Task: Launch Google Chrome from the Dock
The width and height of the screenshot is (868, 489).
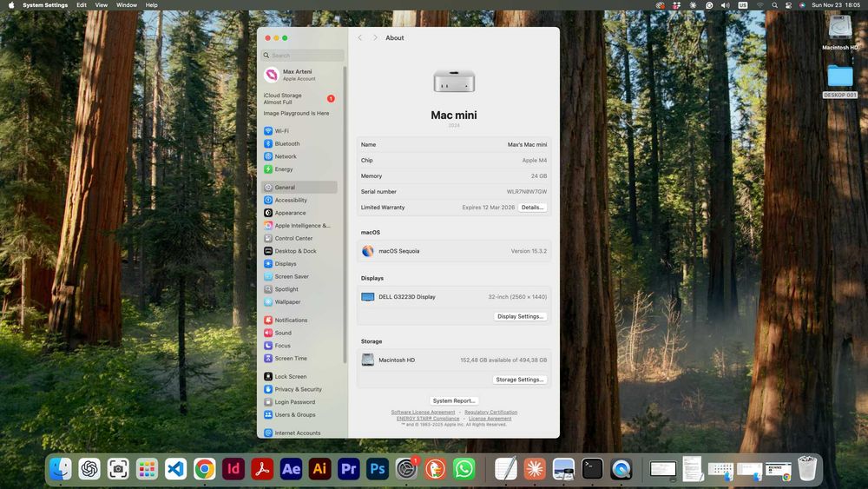Action: coord(204,469)
